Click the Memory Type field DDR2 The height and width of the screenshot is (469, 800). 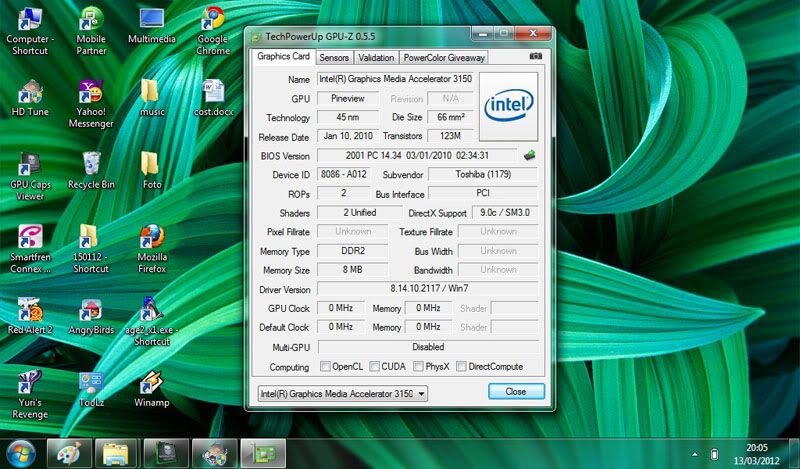point(353,251)
